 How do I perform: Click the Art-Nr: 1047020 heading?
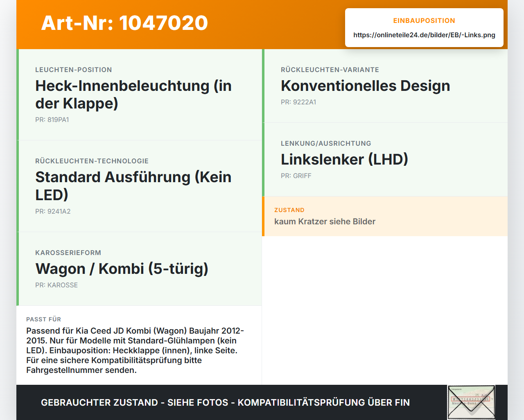[124, 23]
